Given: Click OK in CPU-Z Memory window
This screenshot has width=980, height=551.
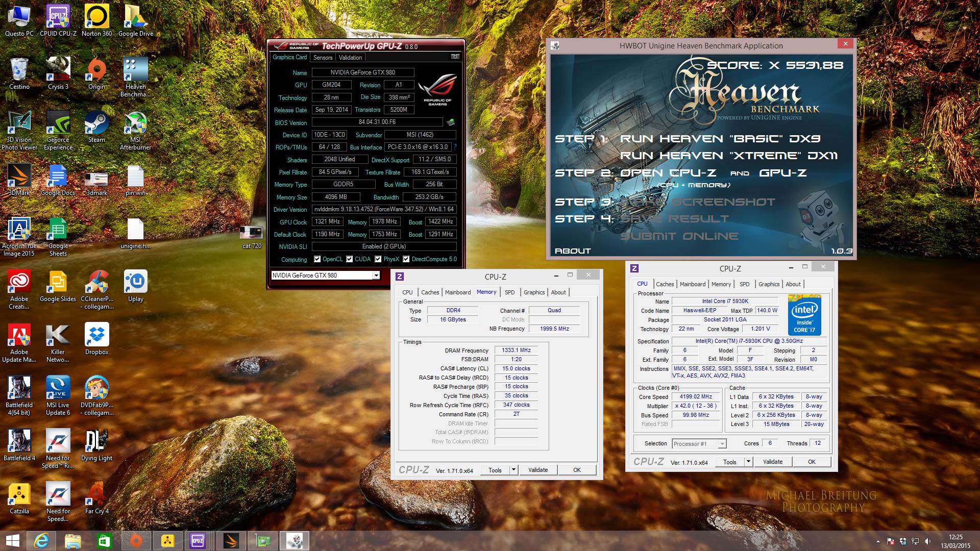Looking at the screenshot, I should click(x=577, y=470).
